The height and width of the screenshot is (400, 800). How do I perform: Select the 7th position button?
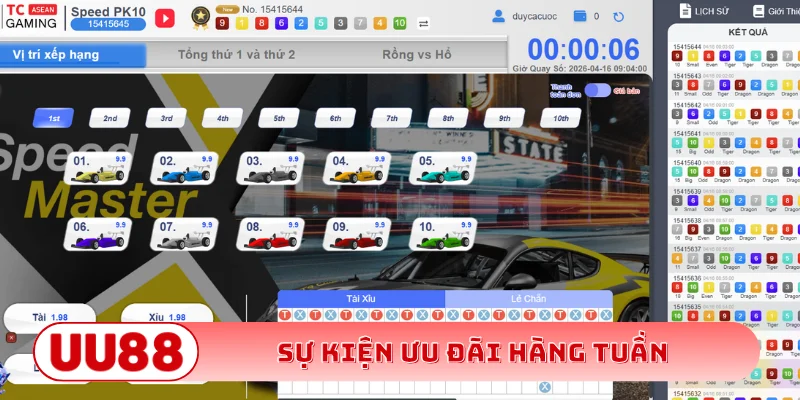tap(392, 118)
